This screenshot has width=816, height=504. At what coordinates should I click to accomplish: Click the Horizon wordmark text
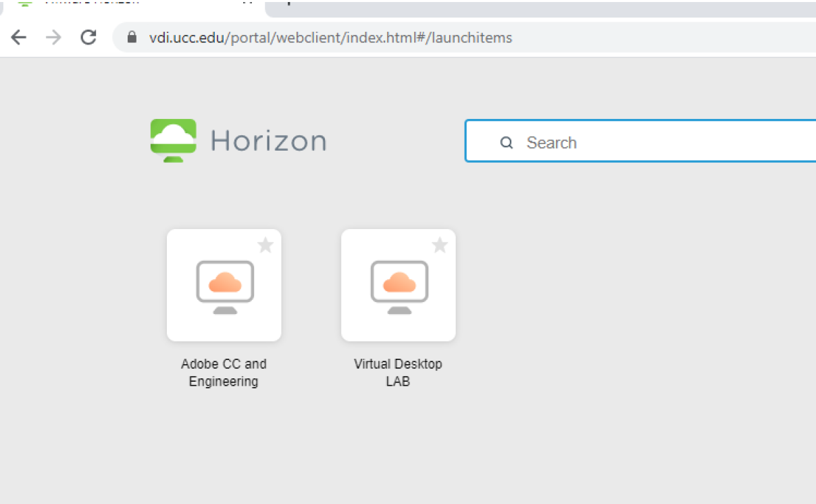(269, 140)
